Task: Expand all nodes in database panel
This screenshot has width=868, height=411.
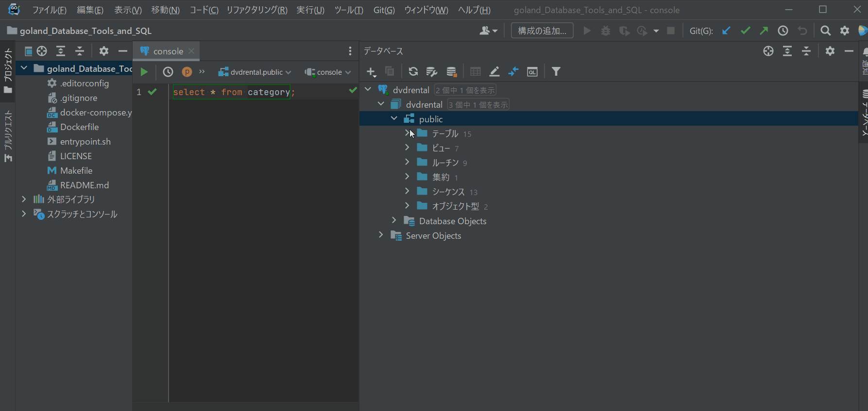Action: (787, 51)
